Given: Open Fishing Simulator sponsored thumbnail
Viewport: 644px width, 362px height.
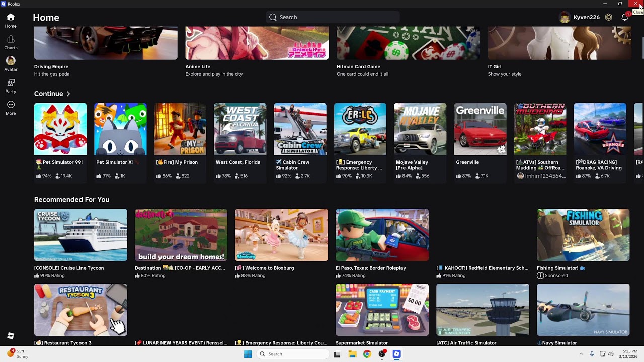Looking at the screenshot, I should click(583, 235).
